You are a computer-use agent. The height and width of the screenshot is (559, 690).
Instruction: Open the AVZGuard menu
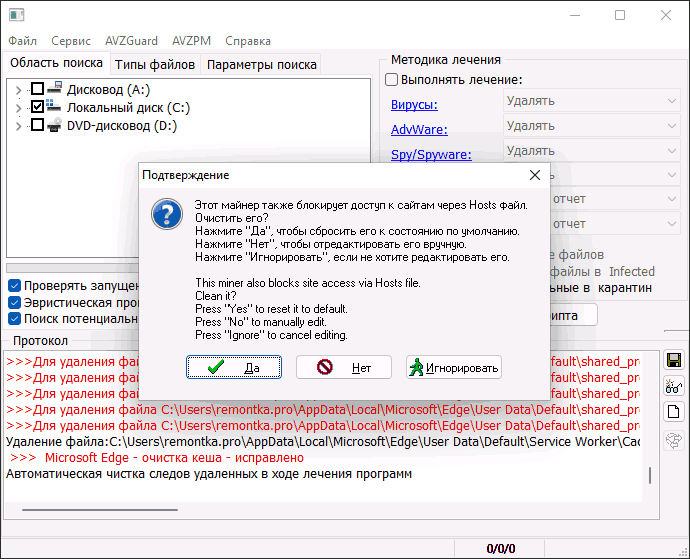[131, 41]
